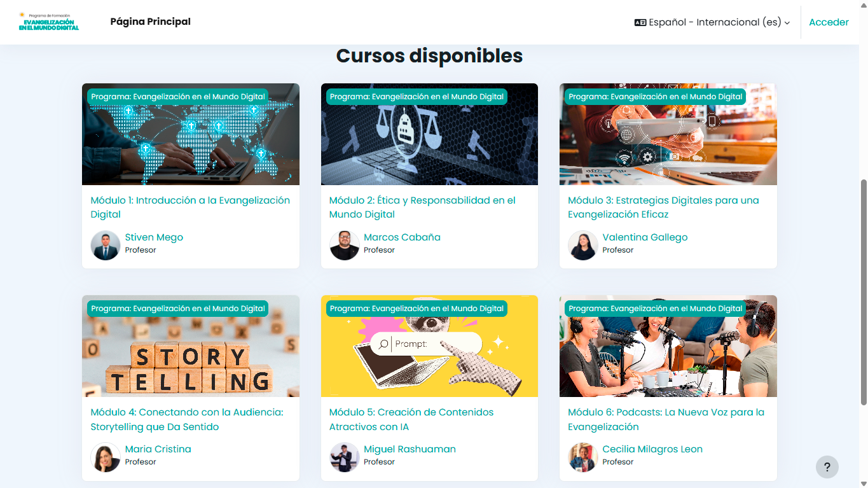This screenshot has height=488, width=868.
Task: Click the Miguel Rashuaman teacher name
Action: pyautogui.click(x=410, y=449)
